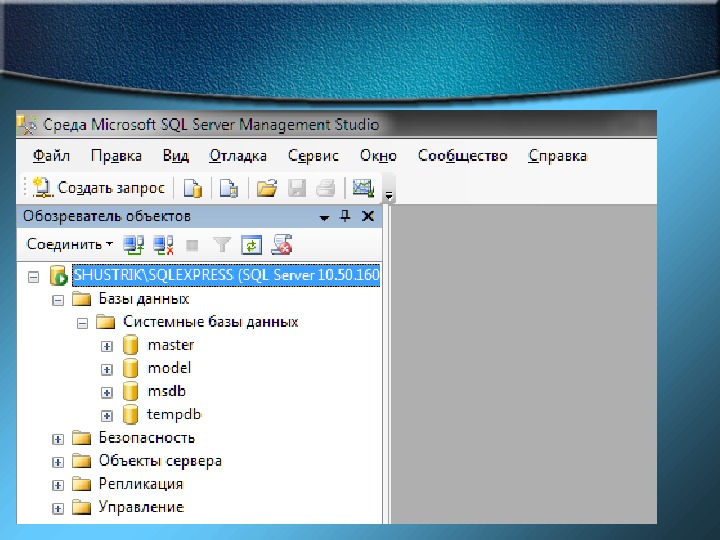Click the Database Engine query file icon
The width and height of the screenshot is (720, 540).
pos(192,188)
